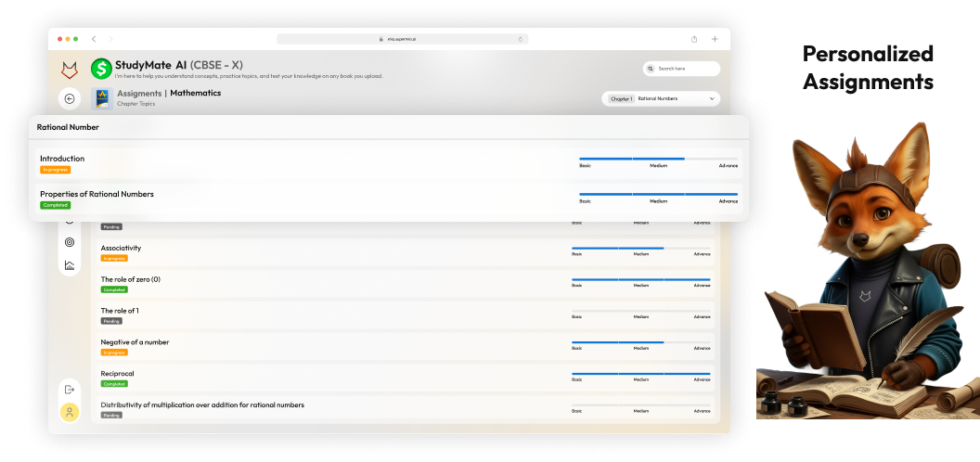The height and width of the screenshot is (462, 980).
Task: Open the yellow user profile avatar
Action: click(x=70, y=412)
